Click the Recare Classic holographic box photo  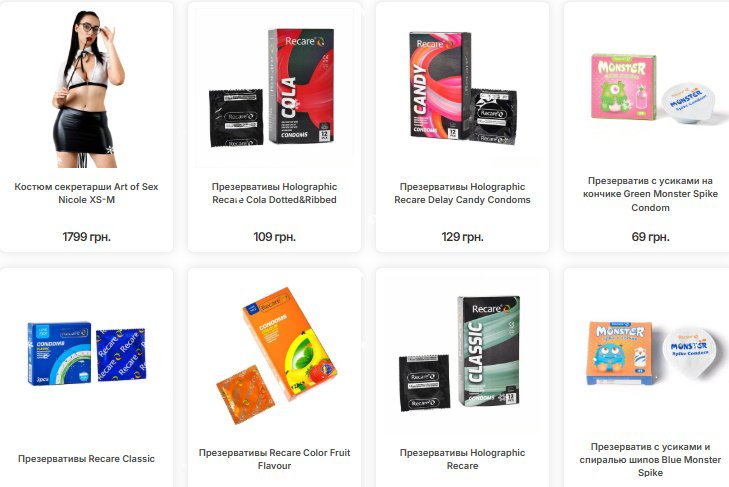tap(459, 354)
